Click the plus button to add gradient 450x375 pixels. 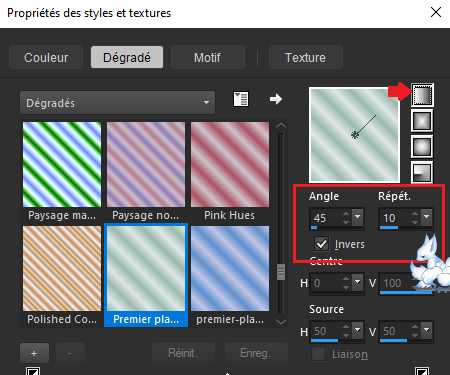coord(34,353)
